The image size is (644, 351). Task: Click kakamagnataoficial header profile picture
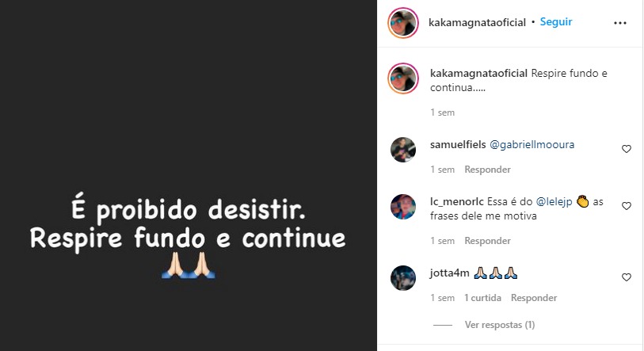pos(403,23)
